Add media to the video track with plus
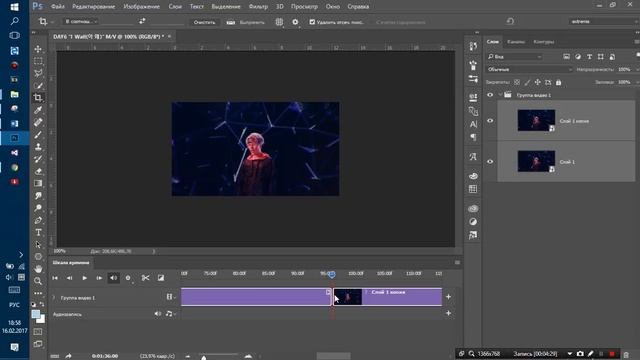 [x=448, y=297]
